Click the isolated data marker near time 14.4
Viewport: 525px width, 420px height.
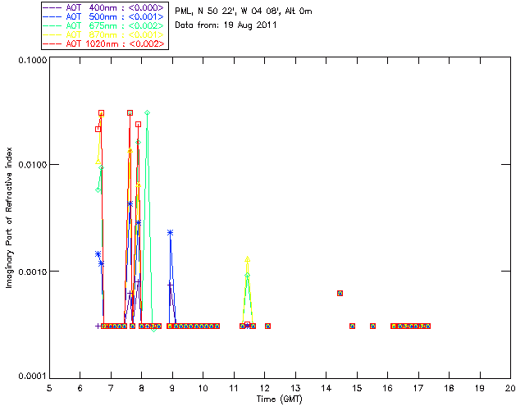click(340, 293)
